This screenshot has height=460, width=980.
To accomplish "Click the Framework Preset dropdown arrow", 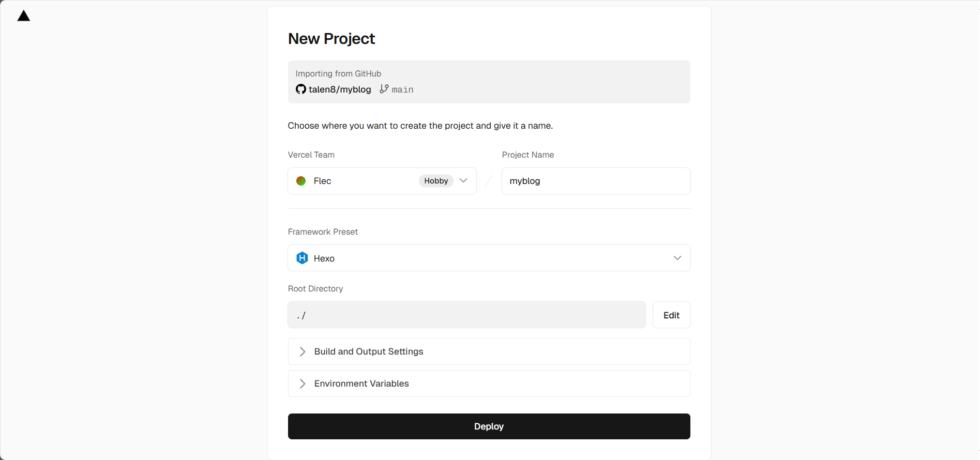I will [677, 258].
